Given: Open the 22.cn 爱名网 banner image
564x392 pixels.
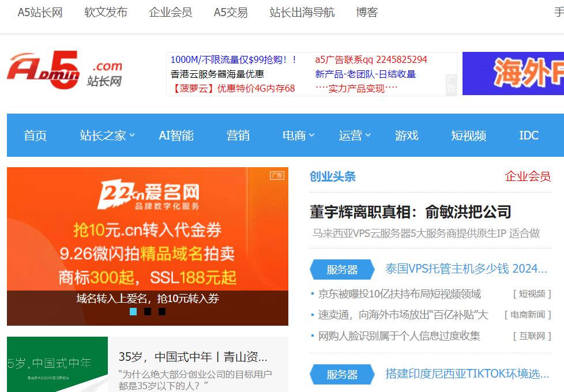Looking at the screenshot, I should tap(148, 231).
